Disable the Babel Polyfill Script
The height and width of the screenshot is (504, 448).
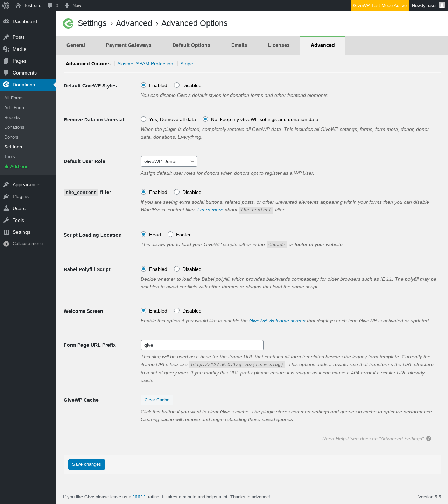click(x=177, y=269)
